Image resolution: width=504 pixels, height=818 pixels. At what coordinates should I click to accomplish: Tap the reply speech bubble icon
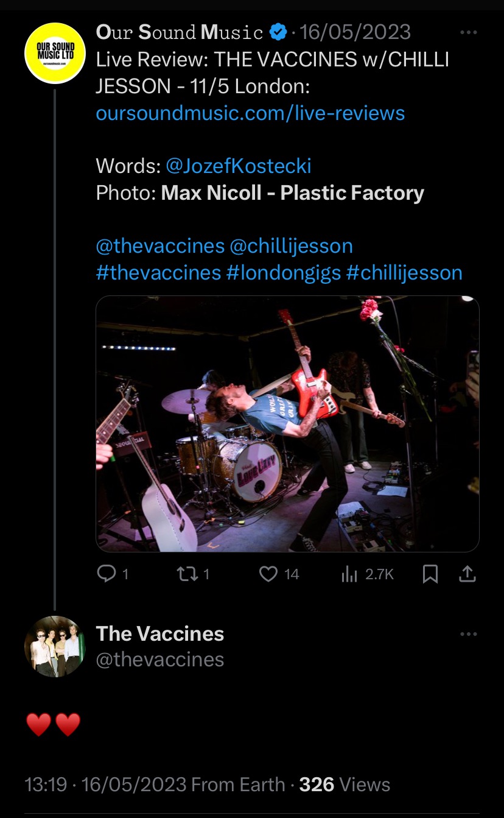pos(107,574)
